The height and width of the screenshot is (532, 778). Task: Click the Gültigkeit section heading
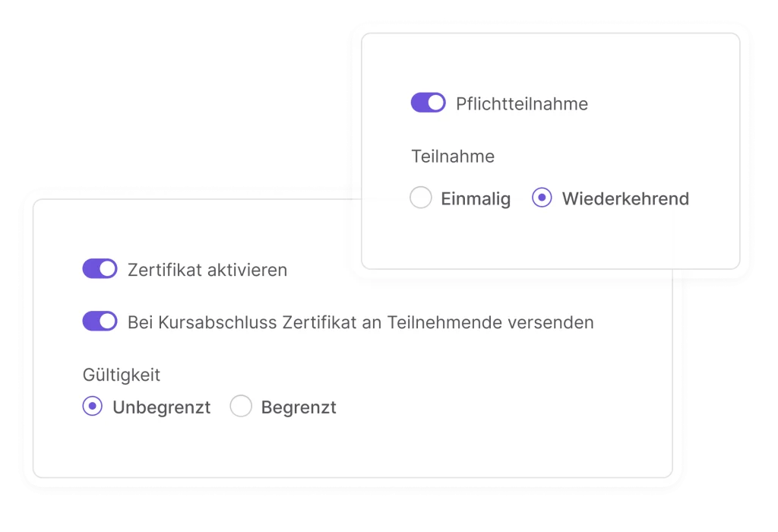click(122, 375)
